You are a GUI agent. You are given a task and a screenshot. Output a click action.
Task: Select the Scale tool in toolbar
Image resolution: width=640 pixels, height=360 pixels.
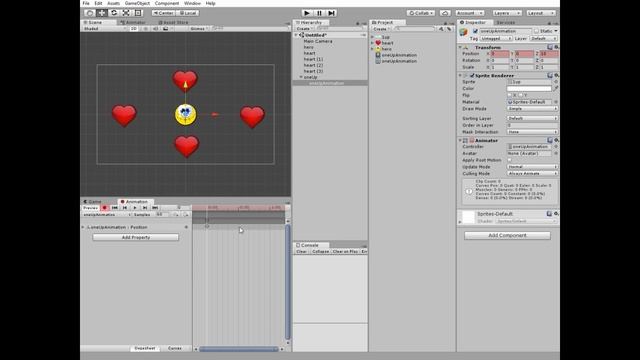126,13
